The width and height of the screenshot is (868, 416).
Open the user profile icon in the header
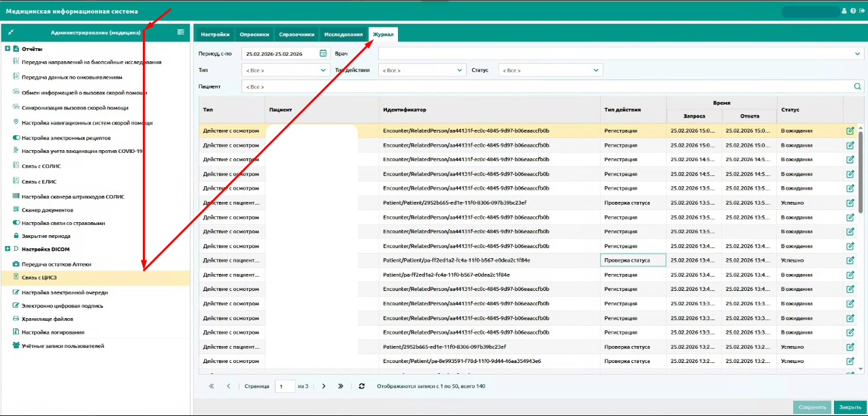click(845, 11)
